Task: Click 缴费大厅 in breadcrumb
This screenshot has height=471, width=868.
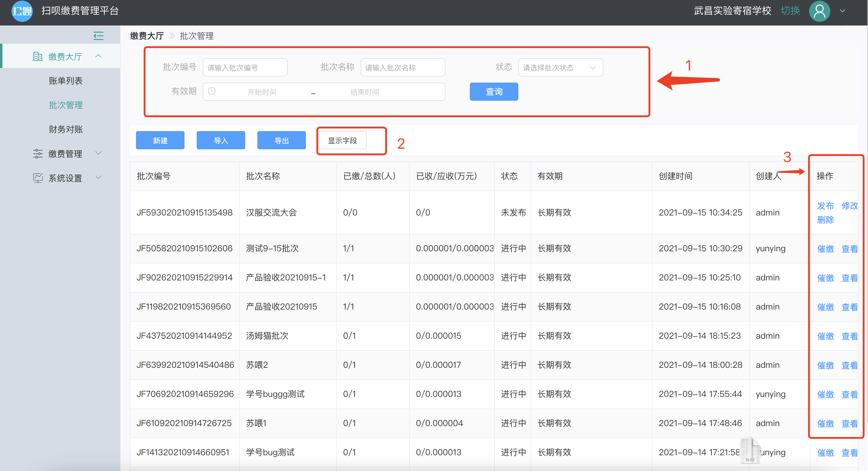Action: pos(147,36)
